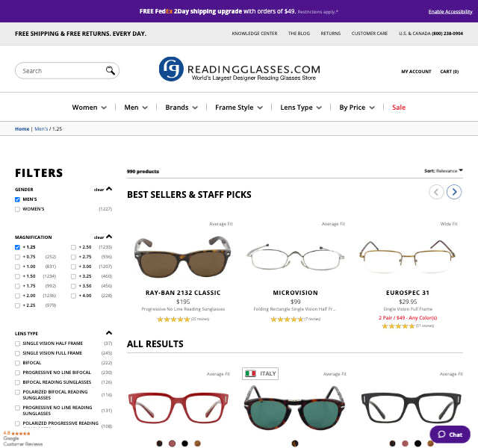The image size is (478, 448).
Task: Open the Ray-Ban 2132 Classic product title
Action: (183, 293)
